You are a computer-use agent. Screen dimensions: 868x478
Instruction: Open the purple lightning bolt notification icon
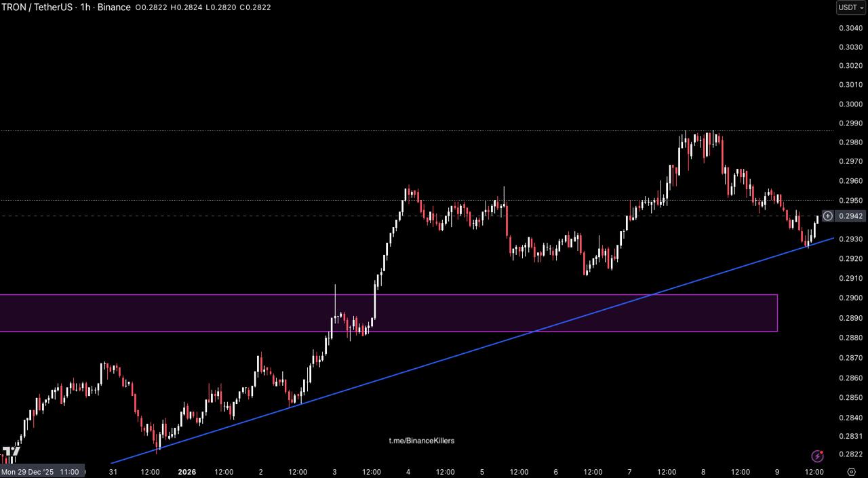[817, 456]
